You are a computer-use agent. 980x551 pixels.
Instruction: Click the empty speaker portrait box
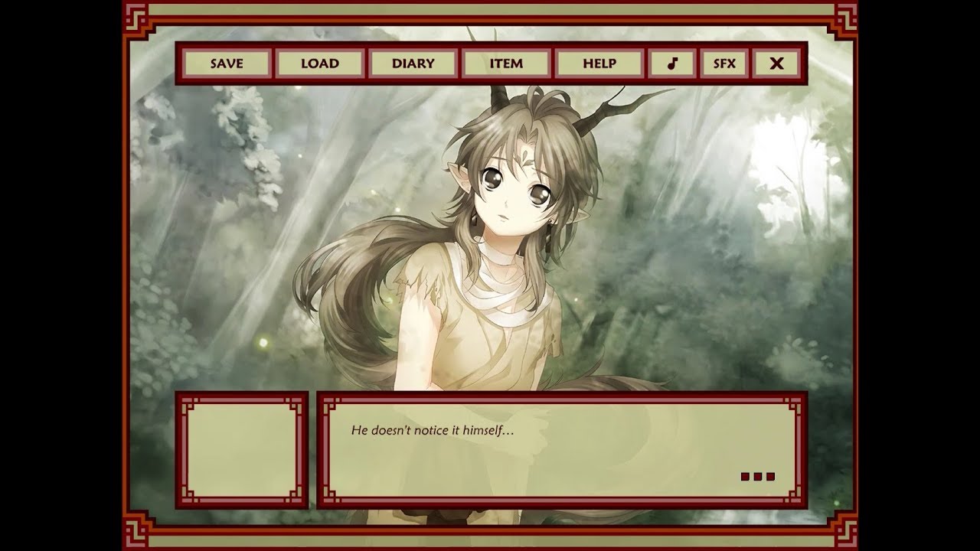[x=242, y=450]
